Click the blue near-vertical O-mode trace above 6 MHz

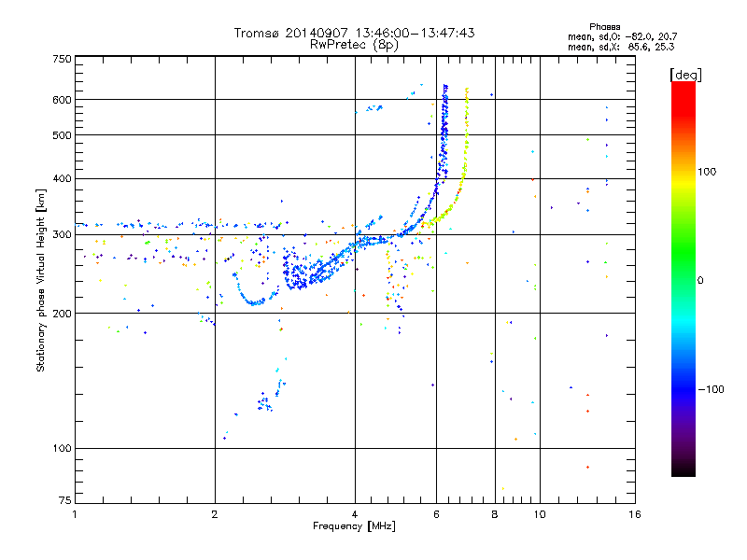(x=444, y=133)
